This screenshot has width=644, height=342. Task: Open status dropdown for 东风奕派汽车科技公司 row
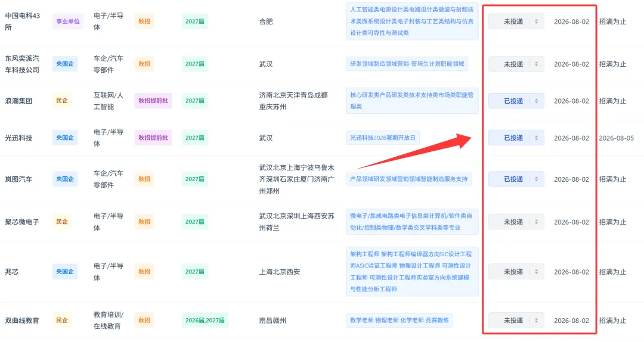tap(516, 64)
